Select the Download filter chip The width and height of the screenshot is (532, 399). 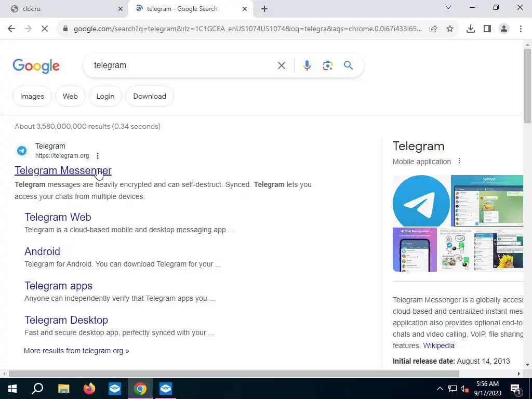click(x=150, y=96)
